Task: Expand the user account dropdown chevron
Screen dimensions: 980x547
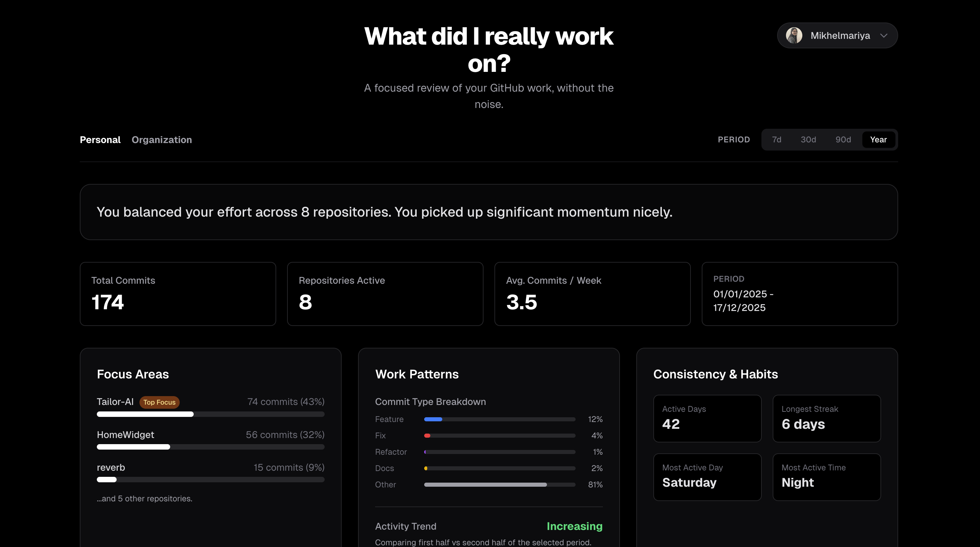Action: pyautogui.click(x=884, y=35)
